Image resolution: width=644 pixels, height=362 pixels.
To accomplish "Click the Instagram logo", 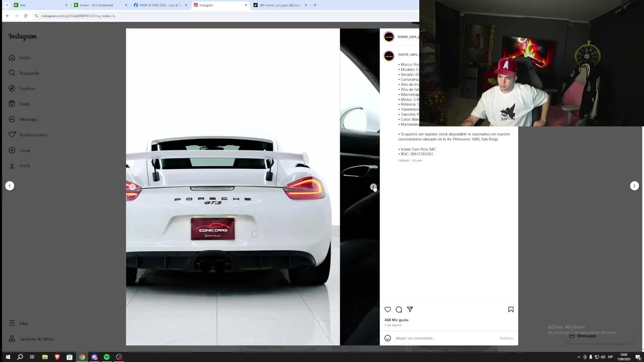I will [x=22, y=37].
